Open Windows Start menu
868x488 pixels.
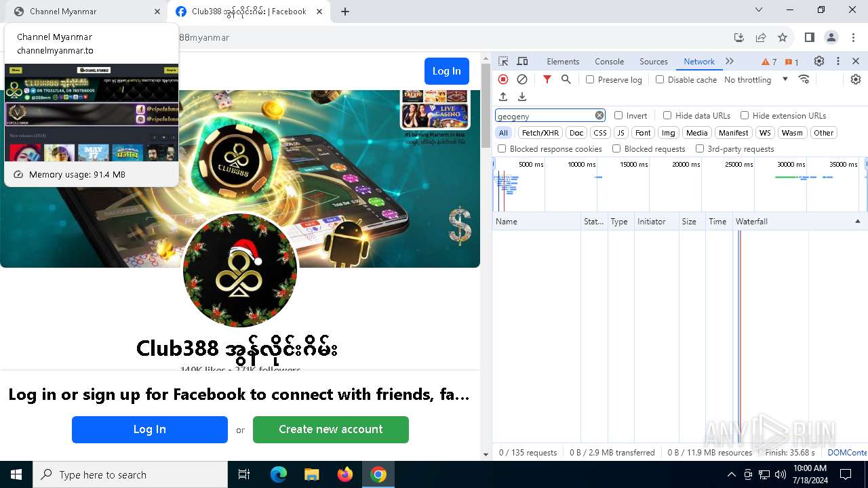(16, 474)
